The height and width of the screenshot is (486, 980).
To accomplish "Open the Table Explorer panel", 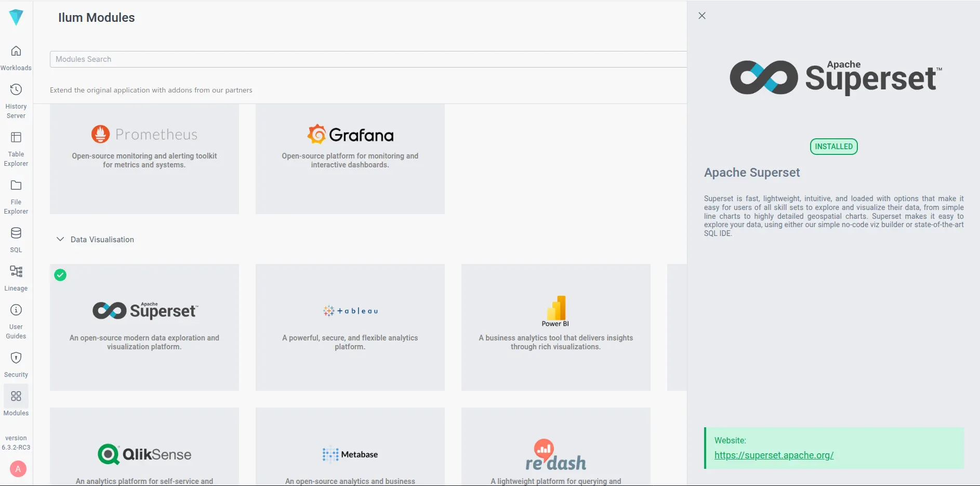I will point(16,138).
